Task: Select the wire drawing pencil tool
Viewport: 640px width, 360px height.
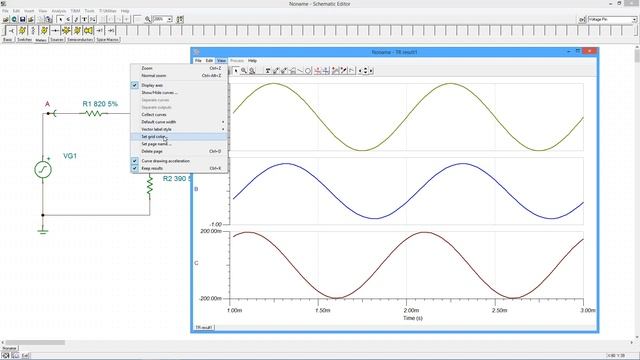Action: pos(76,19)
